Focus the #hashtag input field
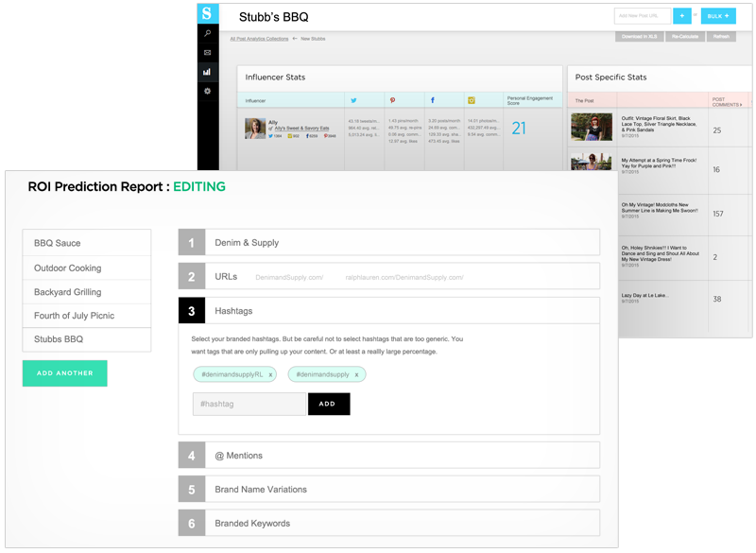 pos(249,404)
